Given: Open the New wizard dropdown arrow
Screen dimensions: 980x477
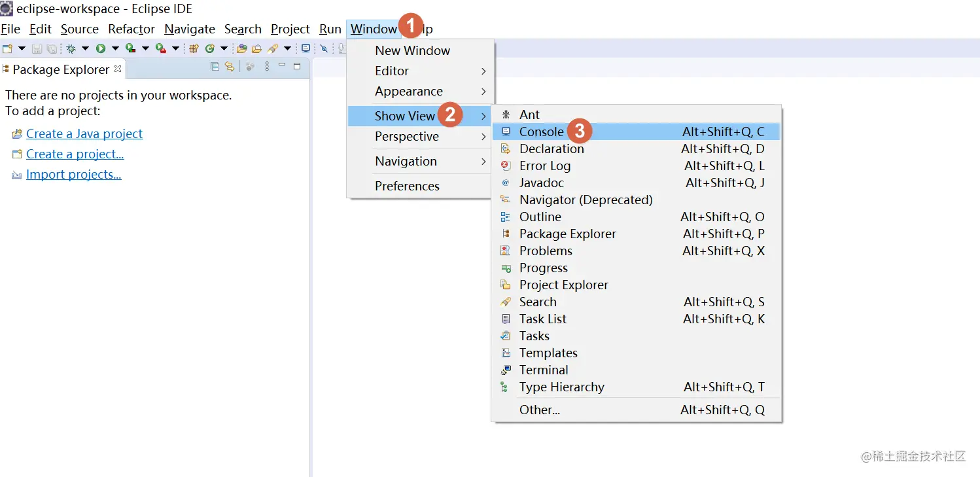Looking at the screenshot, I should click(x=22, y=48).
